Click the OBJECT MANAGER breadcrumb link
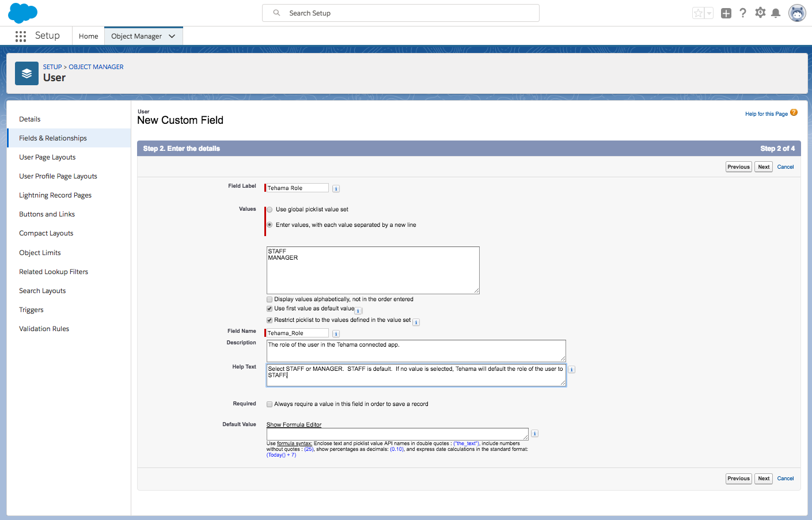Viewport: 812px width, 520px height. [96, 67]
